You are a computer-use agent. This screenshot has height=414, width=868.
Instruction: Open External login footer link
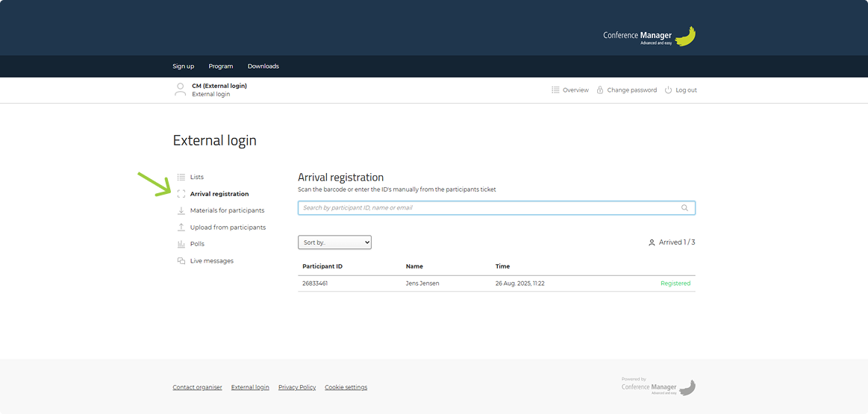pyautogui.click(x=250, y=387)
